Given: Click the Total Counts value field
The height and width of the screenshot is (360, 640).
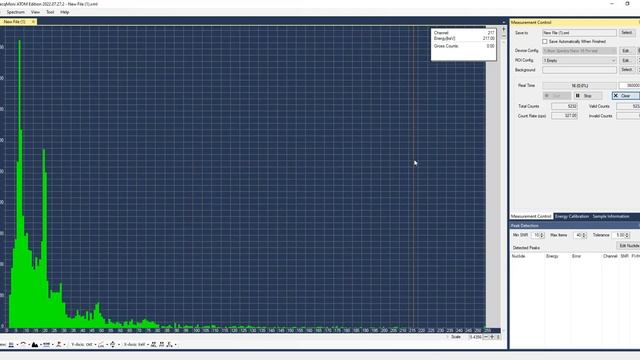Looking at the screenshot, I should pyautogui.click(x=564, y=106).
